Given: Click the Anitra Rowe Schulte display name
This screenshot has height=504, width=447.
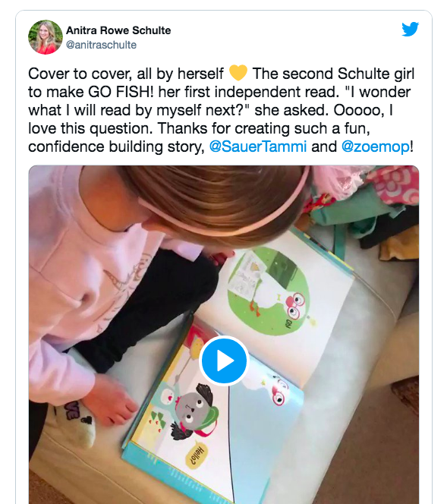Looking at the screenshot, I should coord(118,30).
